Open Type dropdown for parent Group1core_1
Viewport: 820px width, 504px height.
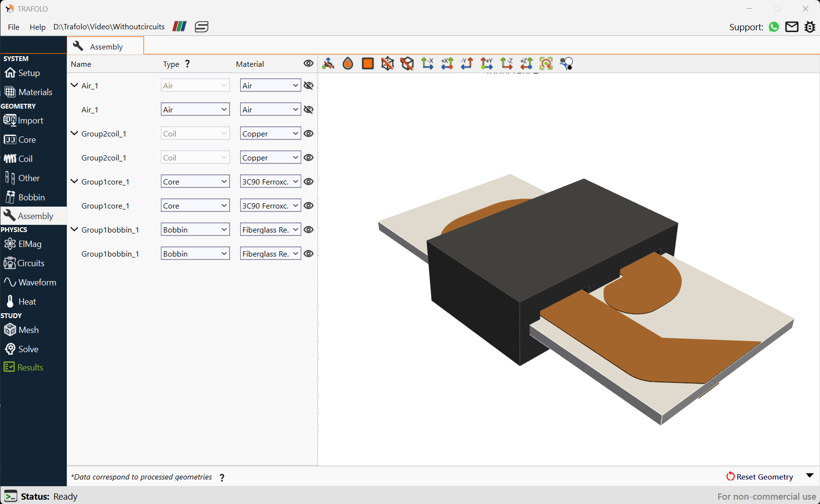coord(195,182)
